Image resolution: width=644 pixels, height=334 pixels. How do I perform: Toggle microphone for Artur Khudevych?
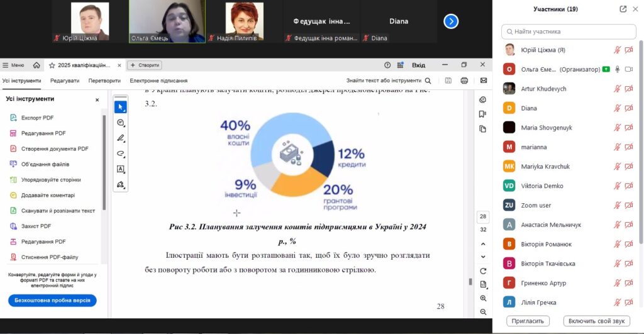[617, 89]
